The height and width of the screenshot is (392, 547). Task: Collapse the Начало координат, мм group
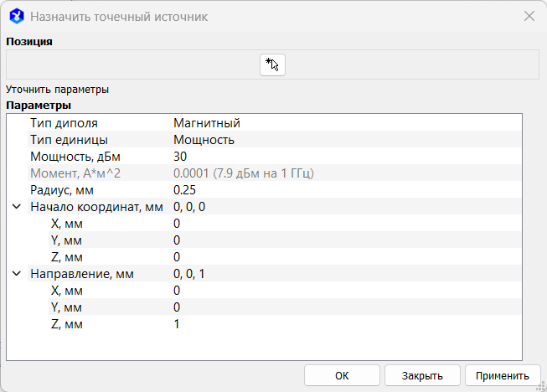pyautogui.click(x=16, y=207)
